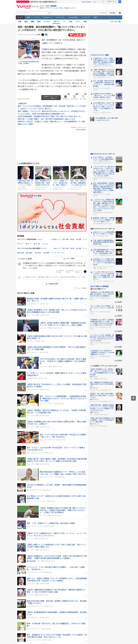Click the わかりやすい lightbulb reaction
138x644 pixels.
pos(74,97)
